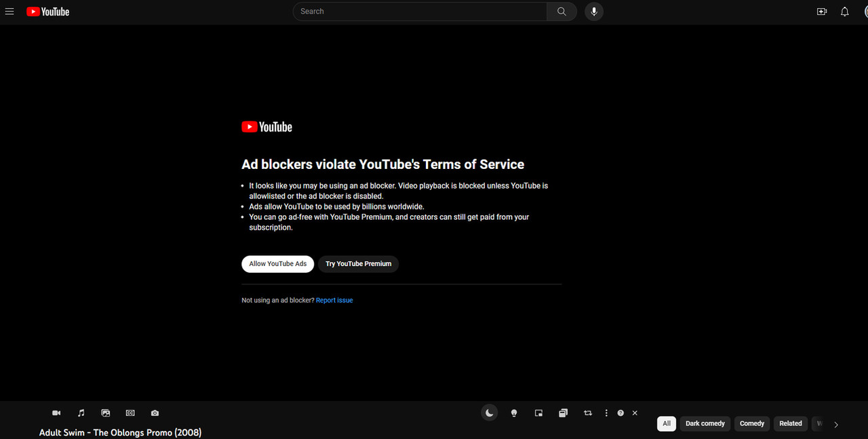
Task: Click the search magnifier button
Action: coord(561,12)
